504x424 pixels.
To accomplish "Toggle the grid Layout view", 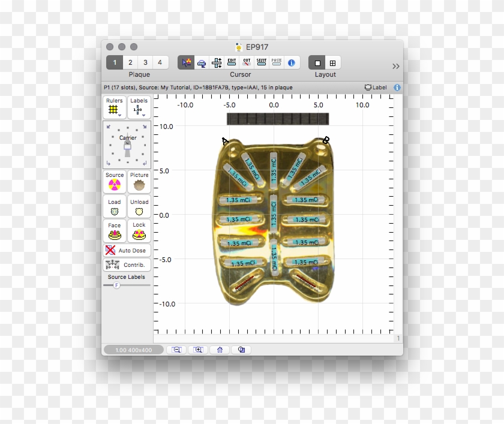I will tap(334, 62).
